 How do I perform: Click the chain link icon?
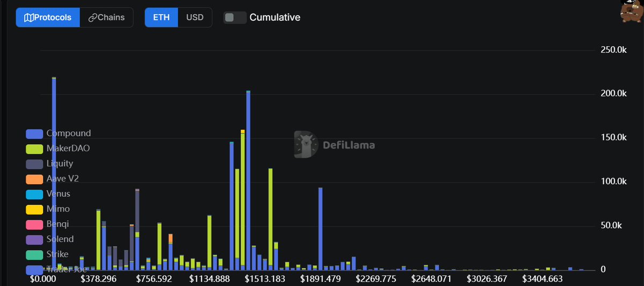click(92, 18)
